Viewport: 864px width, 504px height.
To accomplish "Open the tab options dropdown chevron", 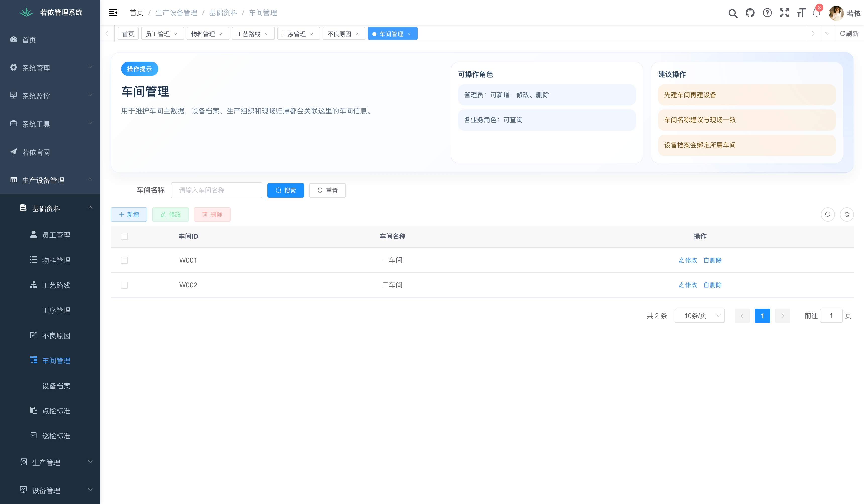I will [x=827, y=34].
